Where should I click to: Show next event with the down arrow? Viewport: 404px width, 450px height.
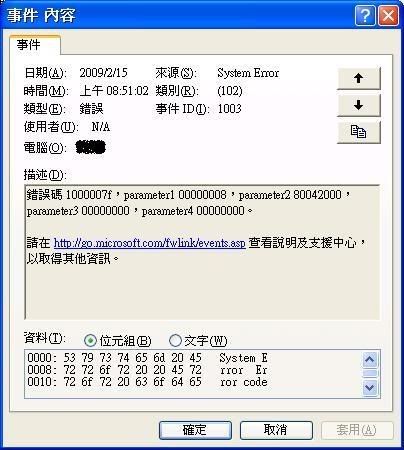359,105
